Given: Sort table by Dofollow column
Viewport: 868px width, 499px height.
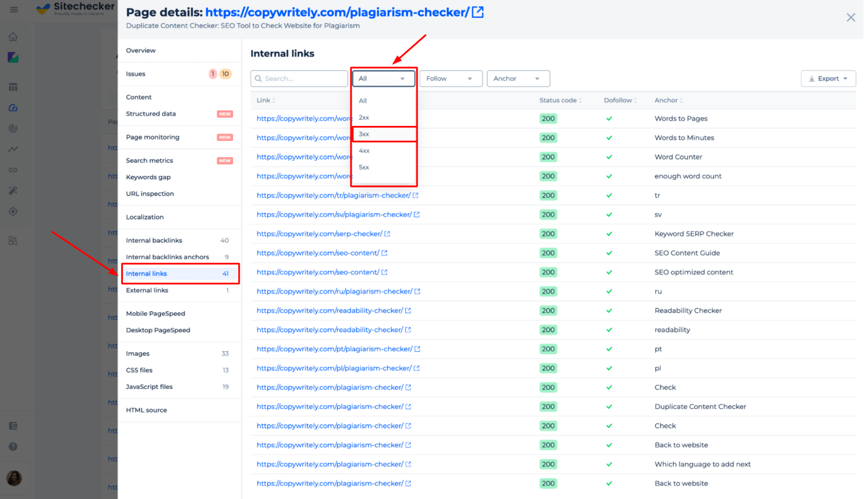Looking at the screenshot, I should [x=620, y=100].
